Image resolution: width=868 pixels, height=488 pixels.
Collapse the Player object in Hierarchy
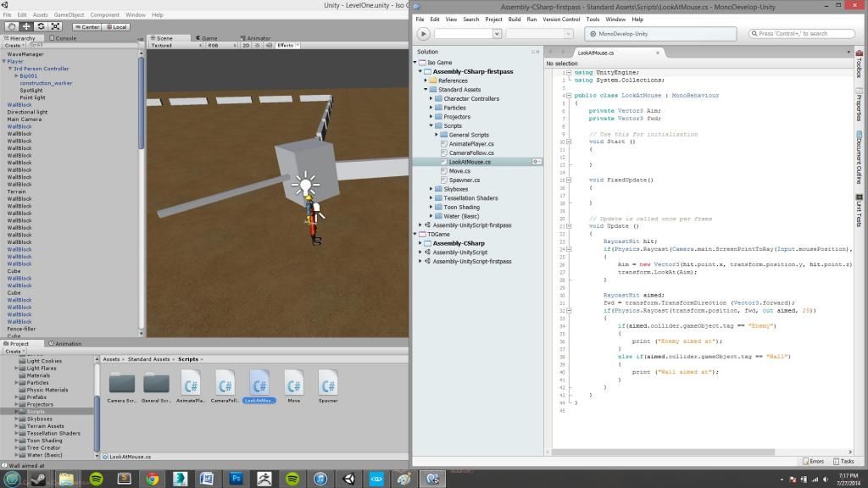pos(4,62)
